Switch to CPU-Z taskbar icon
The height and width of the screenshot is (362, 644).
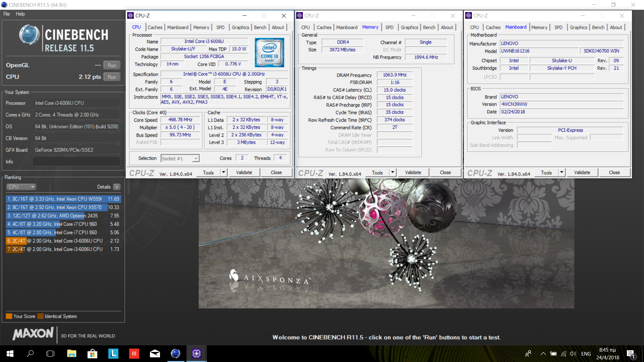coord(196,354)
